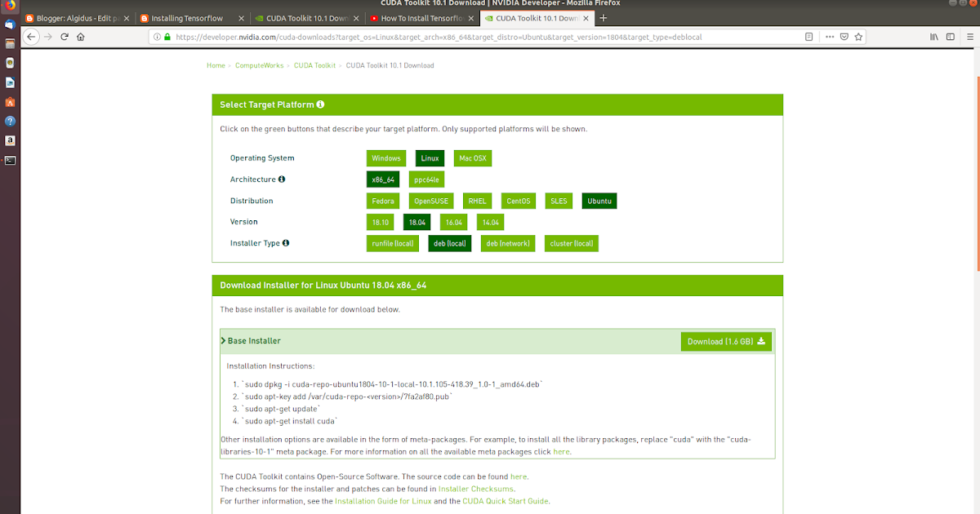
Task: Expand the Base Installer section arrow
Action: point(224,340)
